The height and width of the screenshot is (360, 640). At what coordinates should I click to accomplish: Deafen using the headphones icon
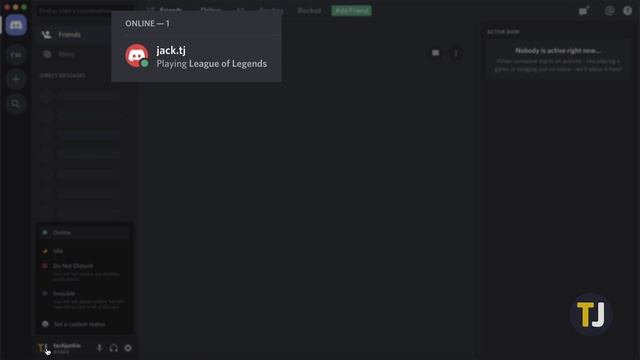113,348
